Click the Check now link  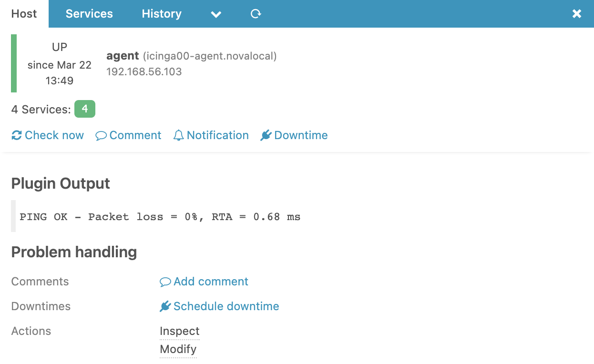[x=48, y=135]
